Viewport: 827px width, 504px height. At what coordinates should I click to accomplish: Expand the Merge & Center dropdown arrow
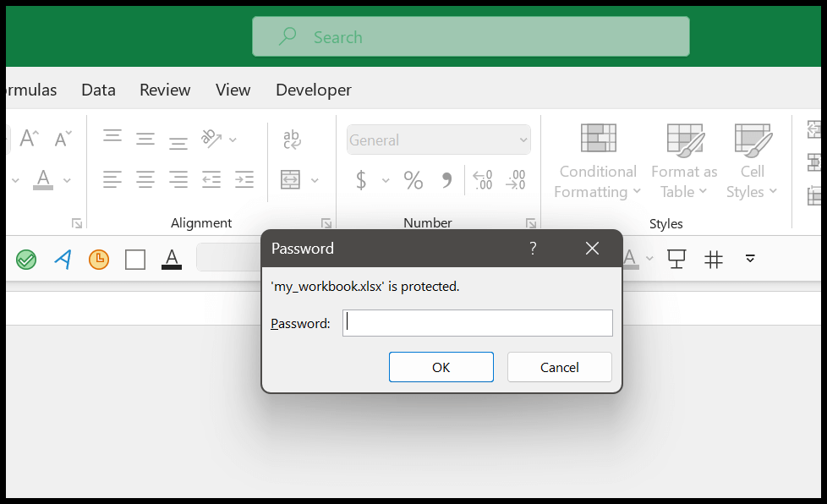pos(315,180)
